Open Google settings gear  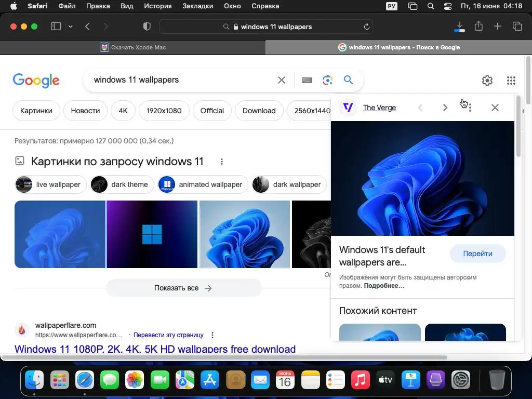487,81
